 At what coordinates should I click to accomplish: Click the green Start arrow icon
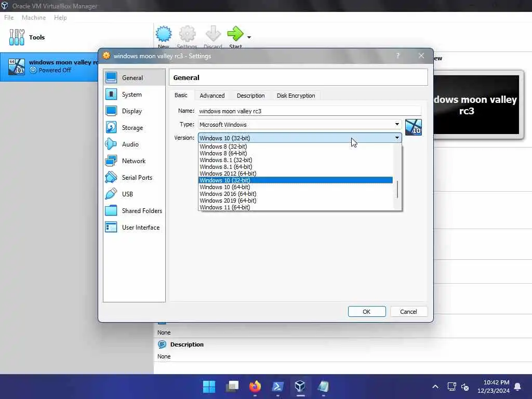[x=235, y=34]
